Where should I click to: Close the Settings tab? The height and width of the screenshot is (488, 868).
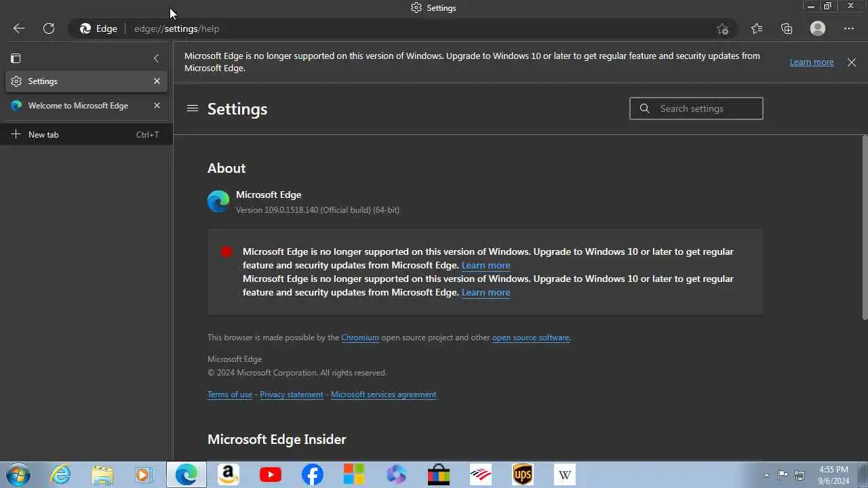157,81
